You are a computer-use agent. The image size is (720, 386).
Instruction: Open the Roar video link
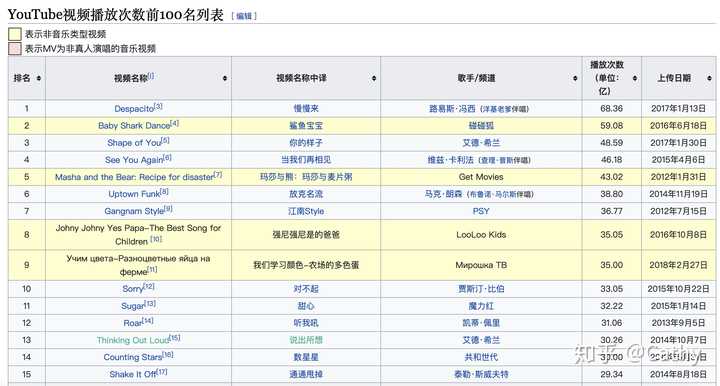[133, 323]
